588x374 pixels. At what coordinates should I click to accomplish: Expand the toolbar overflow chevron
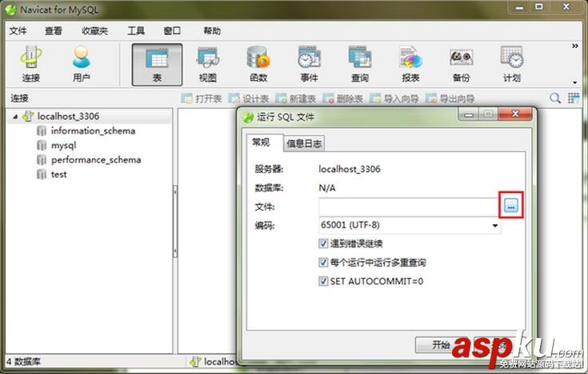coord(575,46)
